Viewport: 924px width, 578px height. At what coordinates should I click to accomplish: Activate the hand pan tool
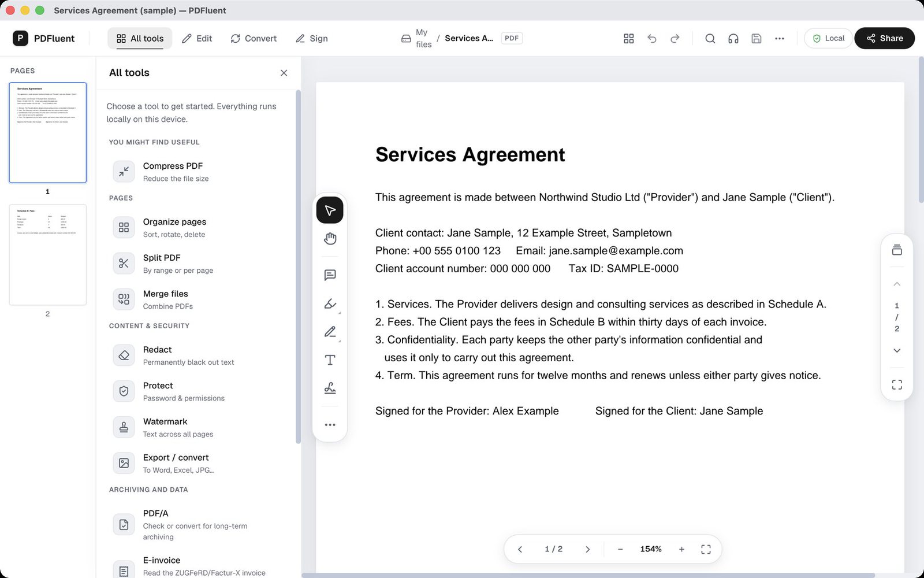tap(330, 238)
